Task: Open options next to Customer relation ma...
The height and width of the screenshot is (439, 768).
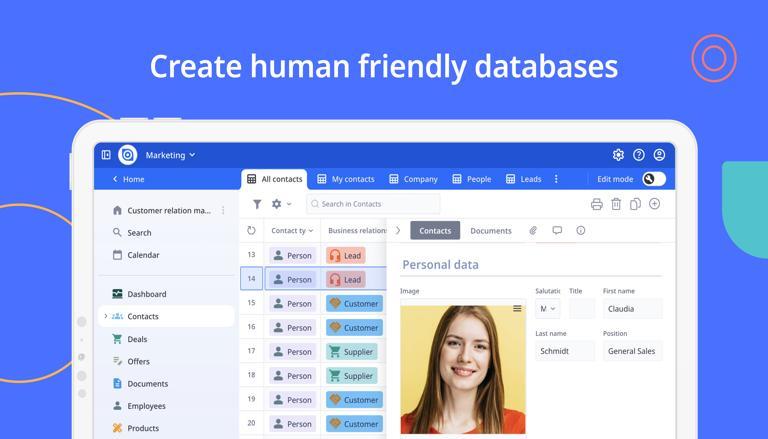Action: pyautogui.click(x=223, y=210)
